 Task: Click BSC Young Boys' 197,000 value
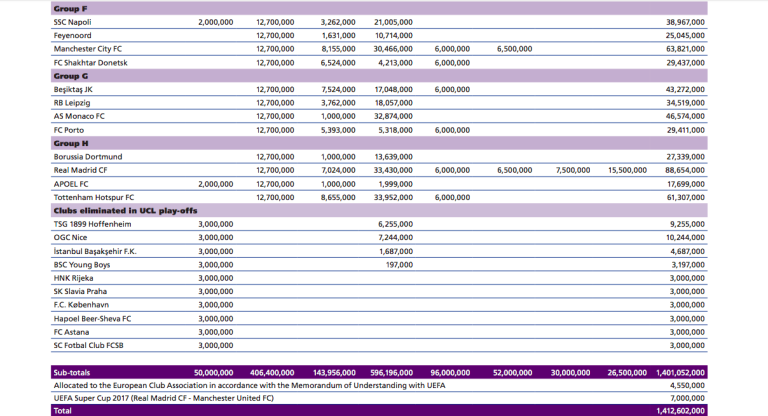400,265
